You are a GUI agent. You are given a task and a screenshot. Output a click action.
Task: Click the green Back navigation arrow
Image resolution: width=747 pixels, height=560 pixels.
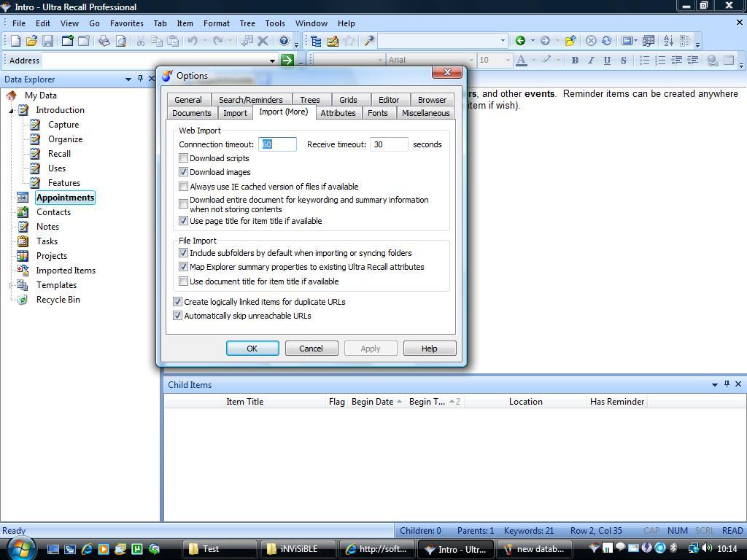coord(520,41)
